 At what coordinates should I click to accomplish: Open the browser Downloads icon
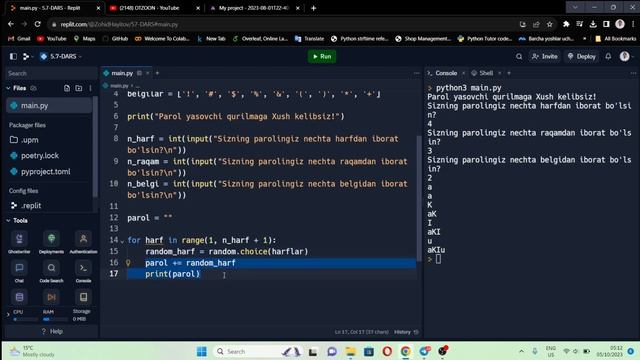click(x=593, y=24)
